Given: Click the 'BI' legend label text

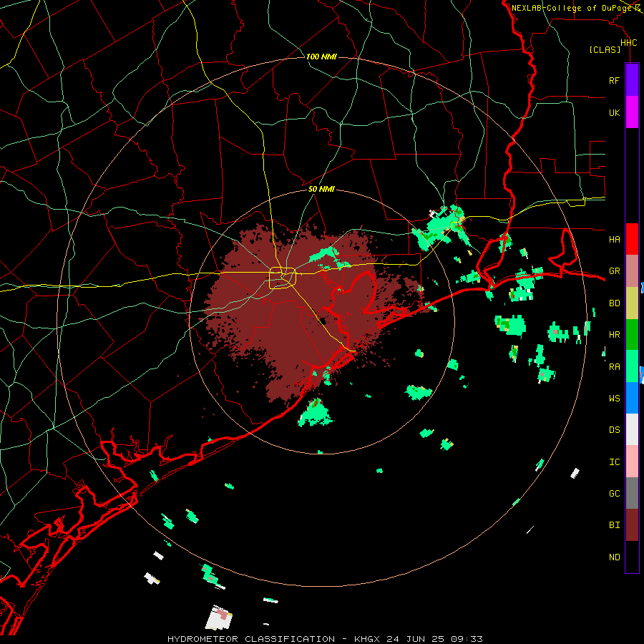Looking at the screenshot, I should point(614,525).
